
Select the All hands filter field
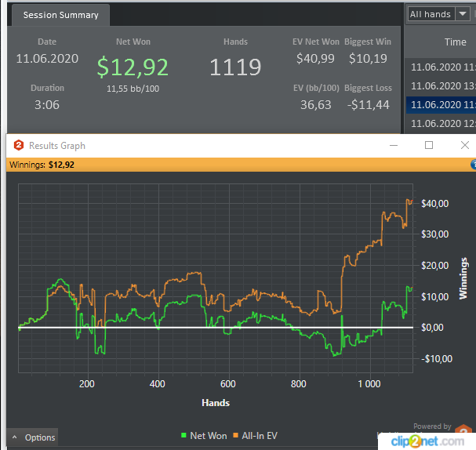(x=431, y=14)
